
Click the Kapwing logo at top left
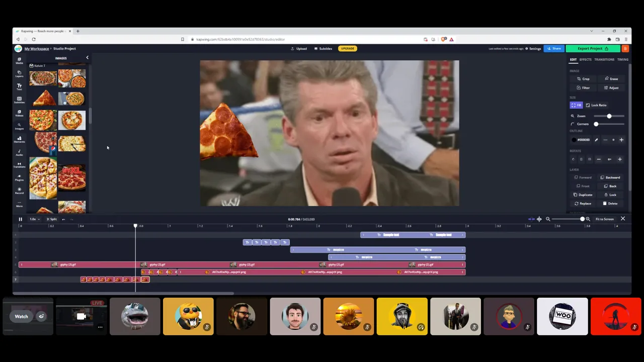(x=18, y=49)
